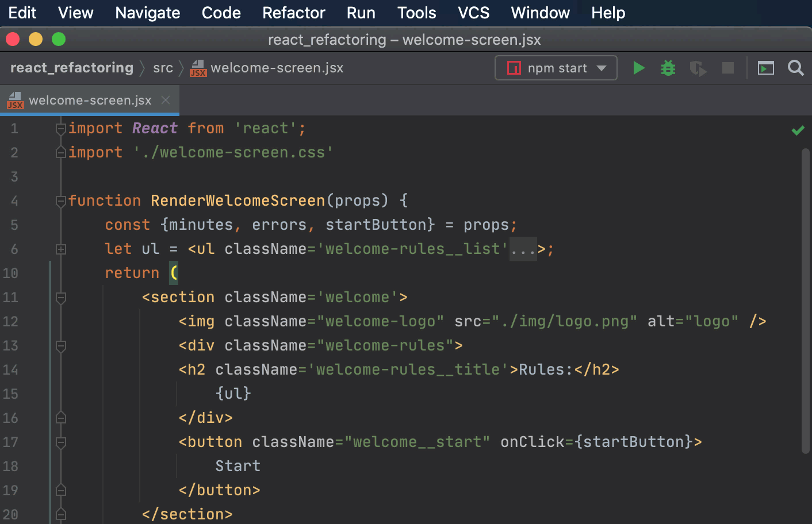
Task: Click the react_refactoring breadcrumb item
Action: pyautogui.click(x=71, y=67)
